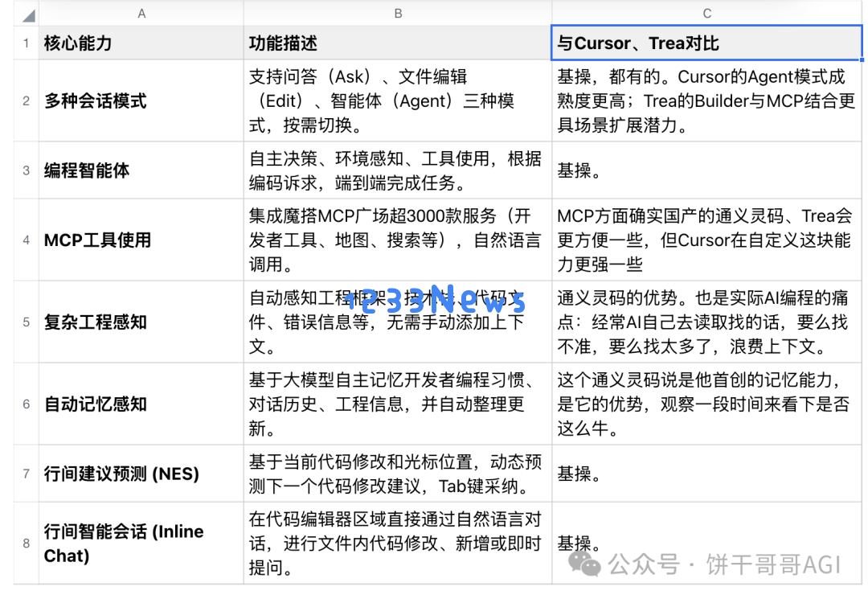Select row 4 header
The height and width of the screenshot is (599, 868).
tap(26, 240)
